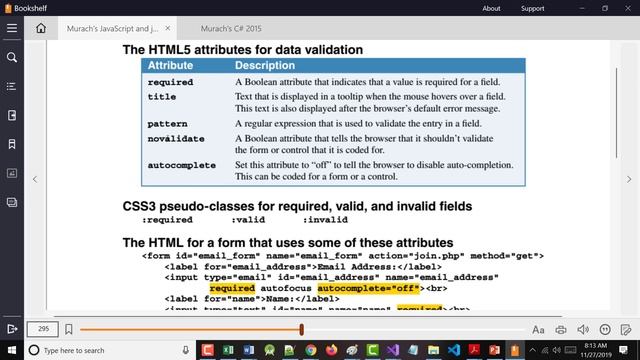Start read aloud speaker icon
640x360 pixels.
coord(583,329)
